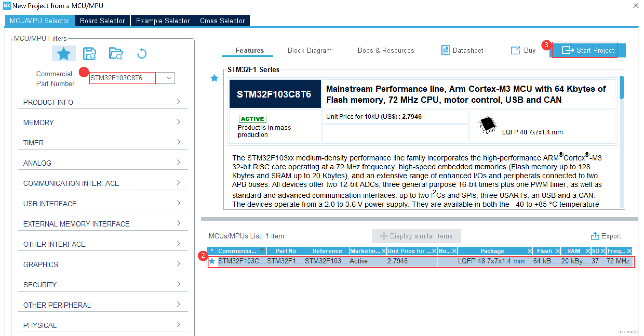Click the reset filters circular arrow icon

[x=142, y=54]
